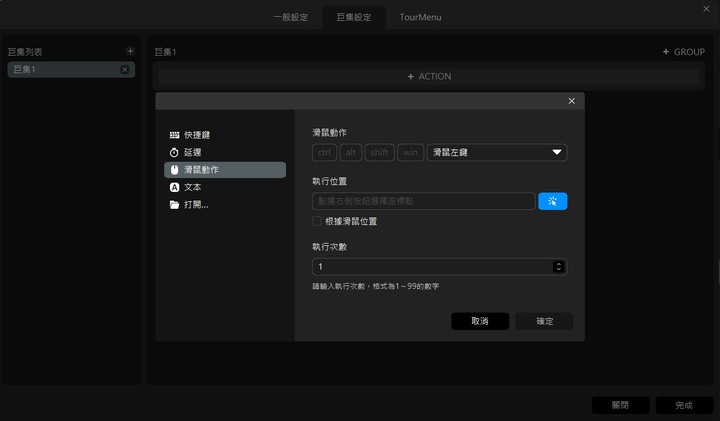Click the 執行次數 stepper arrows
The height and width of the screenshot is (421, 720).
tap(558, 267)
